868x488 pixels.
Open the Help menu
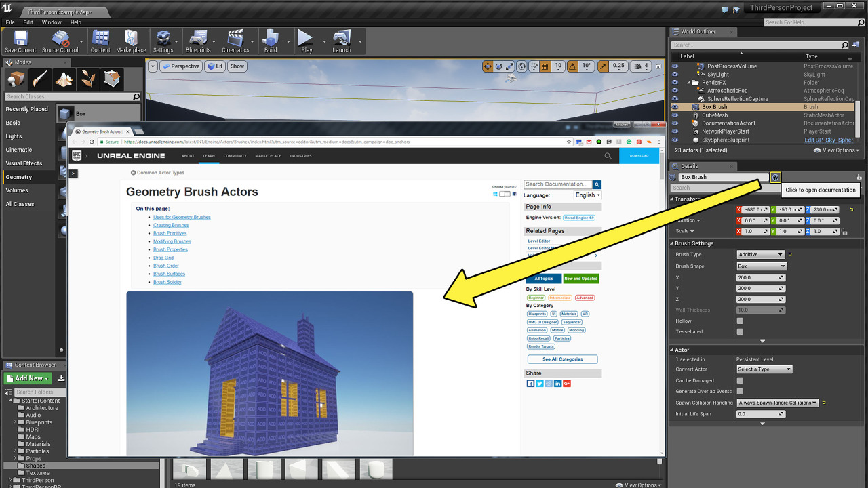pyautogui.click(x=76, y=22)
